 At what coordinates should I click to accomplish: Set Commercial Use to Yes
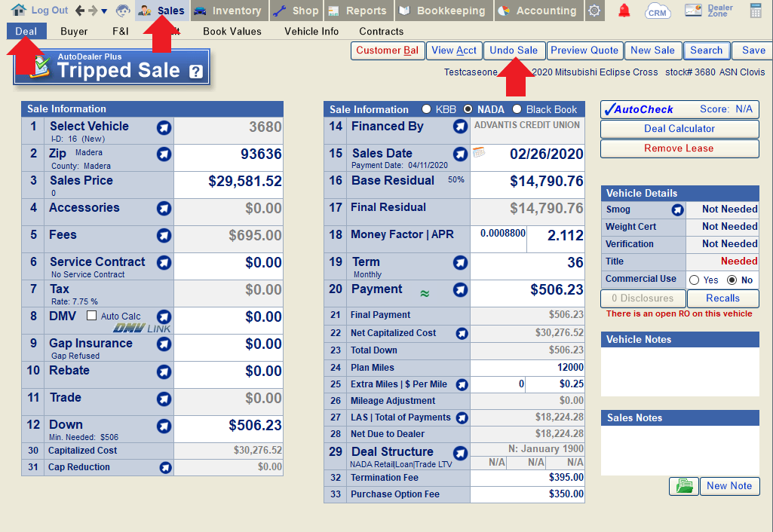tap(694, 280)
